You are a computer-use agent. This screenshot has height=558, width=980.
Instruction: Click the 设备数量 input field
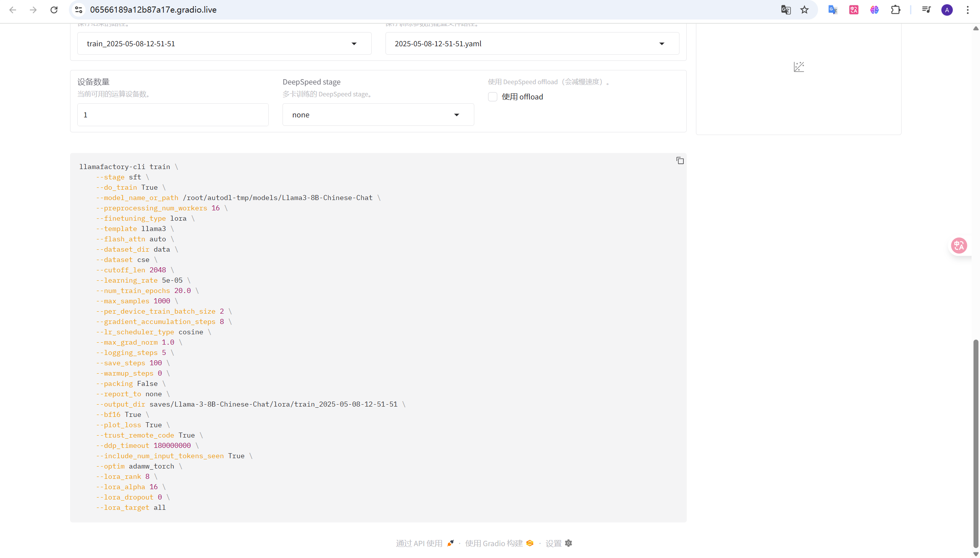point(173,115)
